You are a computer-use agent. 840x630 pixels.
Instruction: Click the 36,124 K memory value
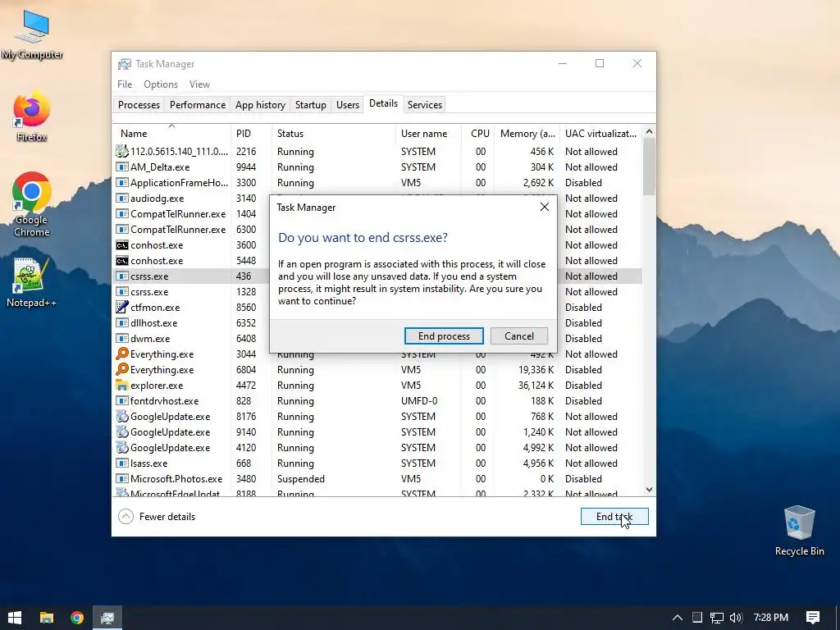pos(536,386)
